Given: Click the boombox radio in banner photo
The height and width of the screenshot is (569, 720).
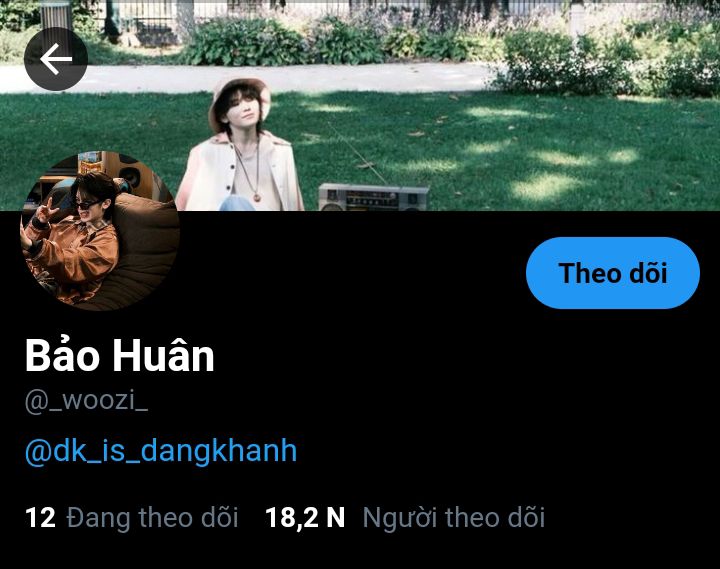Looking at the screenshot, I should point(374,197).
